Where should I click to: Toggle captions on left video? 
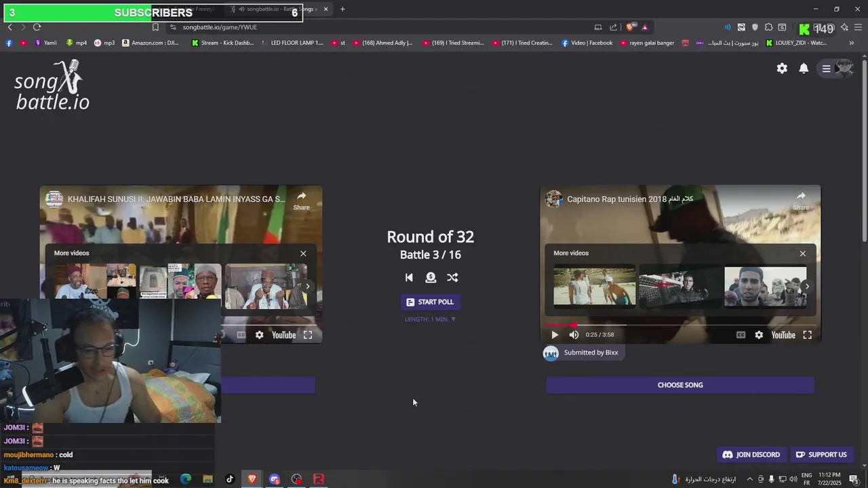pyautogui.click(x=241, y=335)
